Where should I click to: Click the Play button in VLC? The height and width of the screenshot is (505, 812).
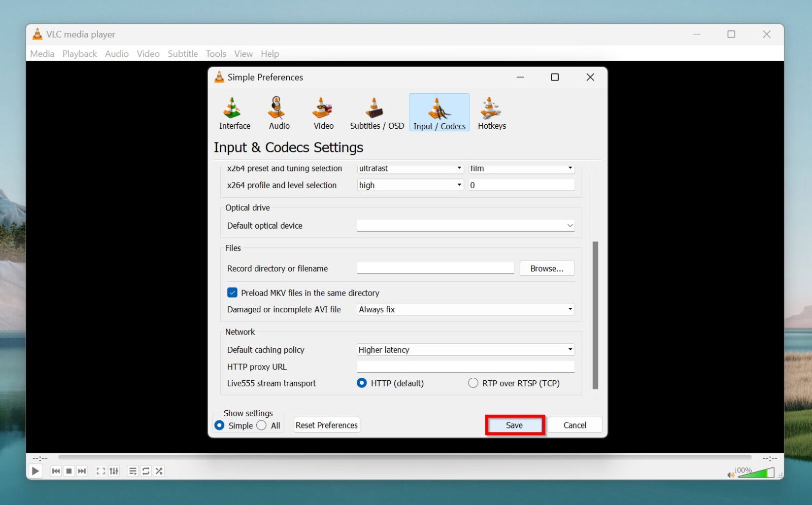pyautogui.click(x=36, y=471)
